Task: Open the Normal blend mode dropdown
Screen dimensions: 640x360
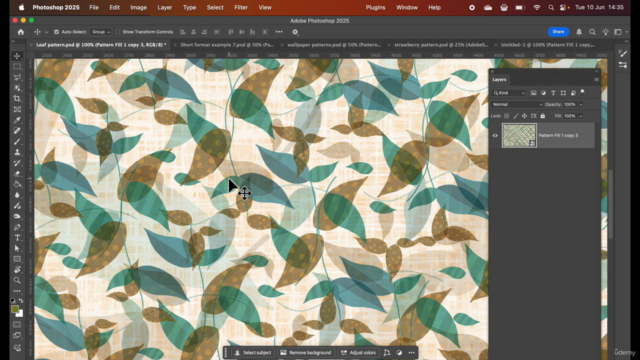Action: (517, 104)
